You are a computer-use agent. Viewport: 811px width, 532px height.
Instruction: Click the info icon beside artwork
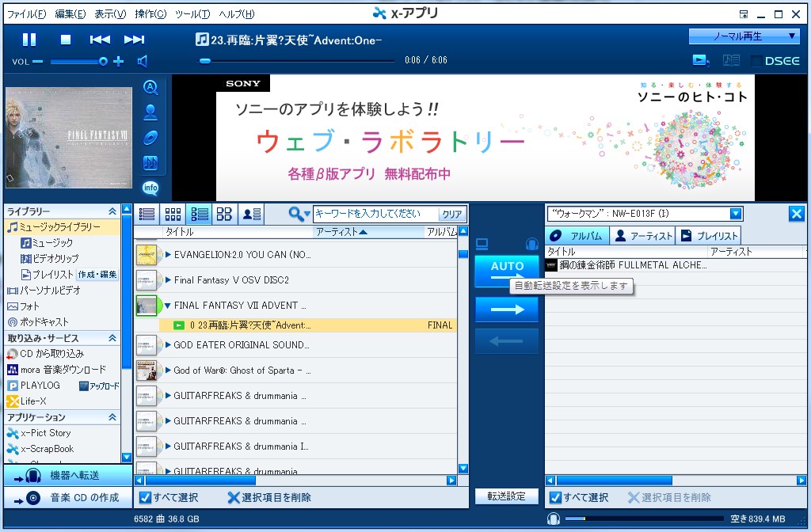tap(150, 188)
